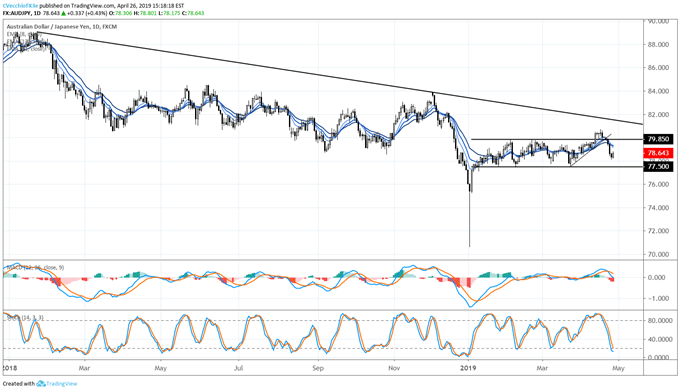Click the 86.000 price axis value
The image size is (680, 391).
(x=658, y=68)
